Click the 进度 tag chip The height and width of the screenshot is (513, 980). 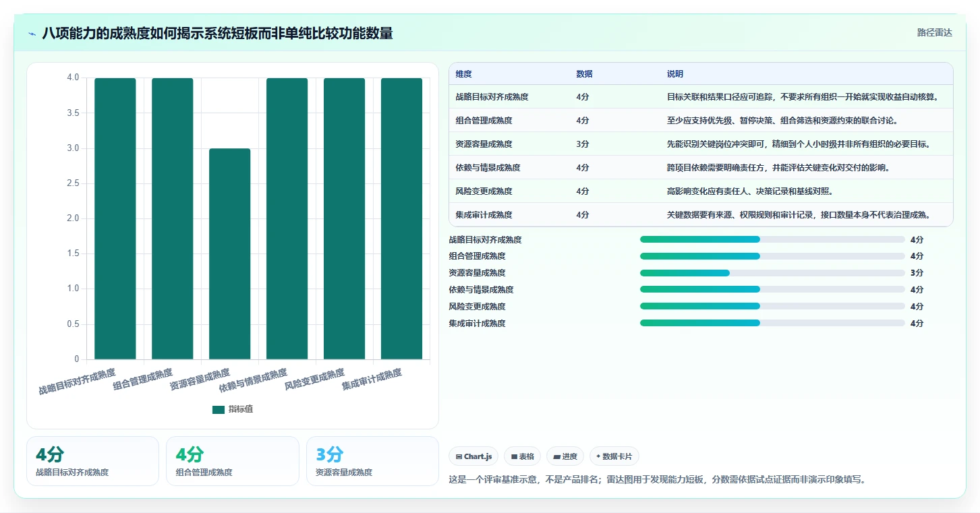[x=565, y=456]
